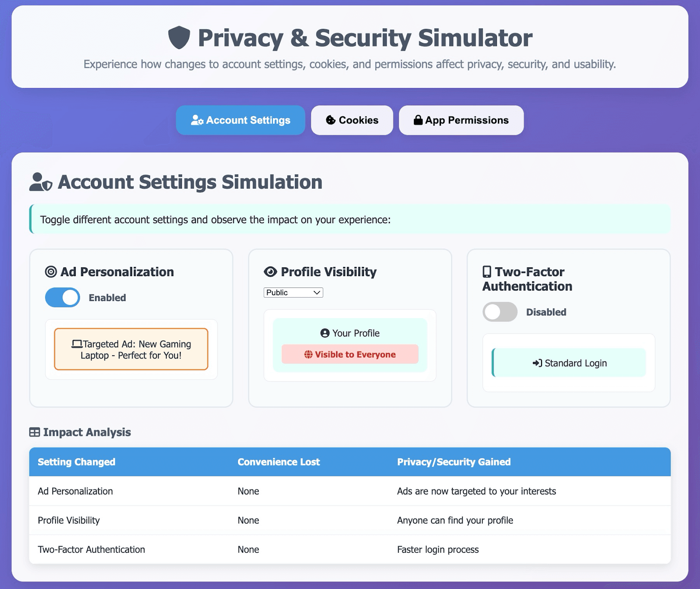Click the Standard Login box
The width and height of the screenshot is (700, 589).
tap(569, 363)
